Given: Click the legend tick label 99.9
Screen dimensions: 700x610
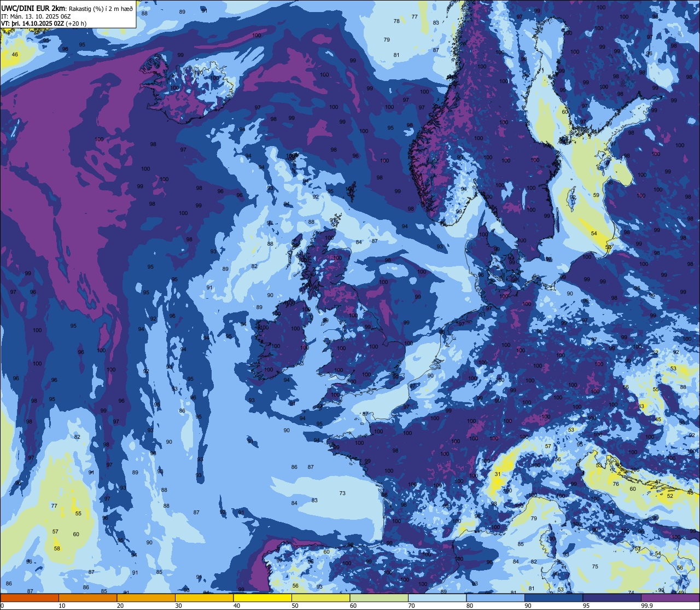Looking at the screenshot, I should pos(647,606).
